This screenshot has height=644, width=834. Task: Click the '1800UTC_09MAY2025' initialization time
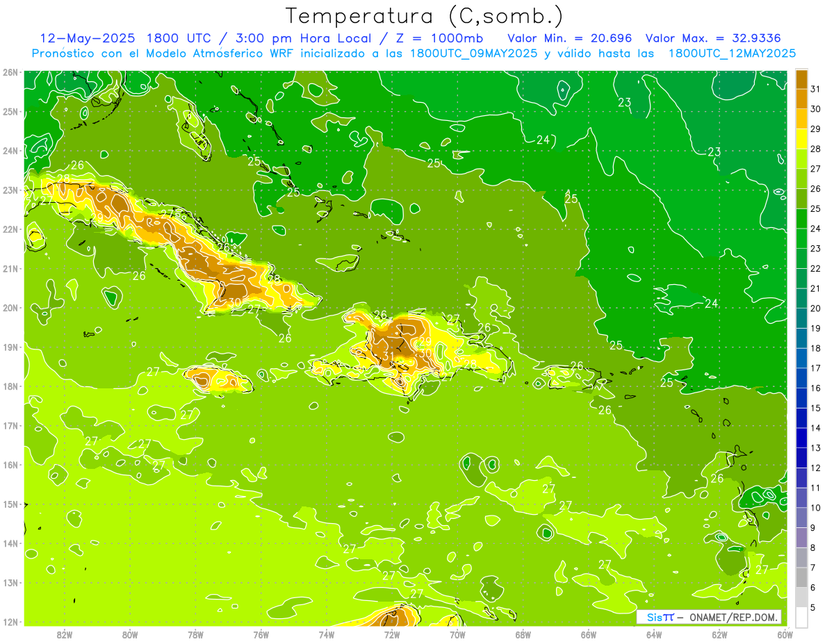pos(474,53)
